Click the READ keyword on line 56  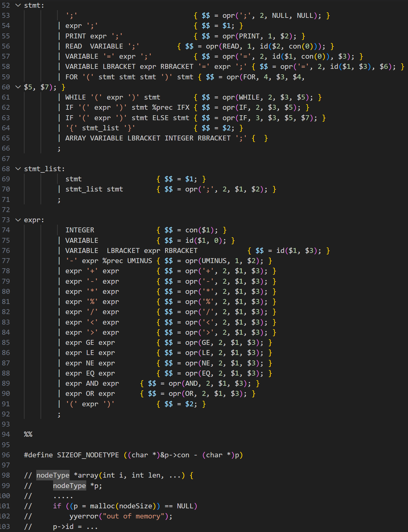tap(74, 46)
